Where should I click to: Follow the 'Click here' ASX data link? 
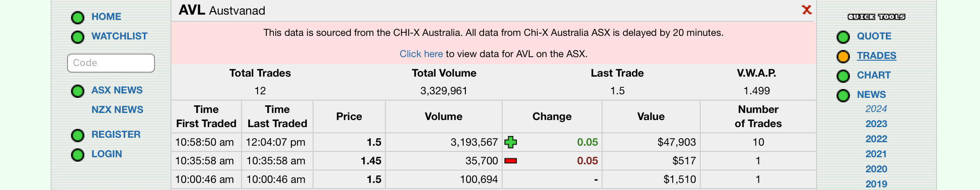tap(421, 54)
